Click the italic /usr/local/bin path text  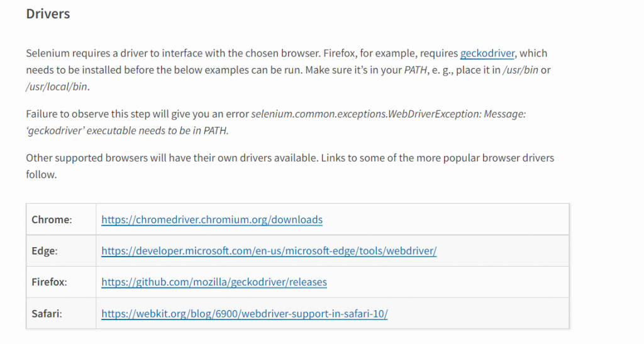pyautogui.click(x=57, y=87)
